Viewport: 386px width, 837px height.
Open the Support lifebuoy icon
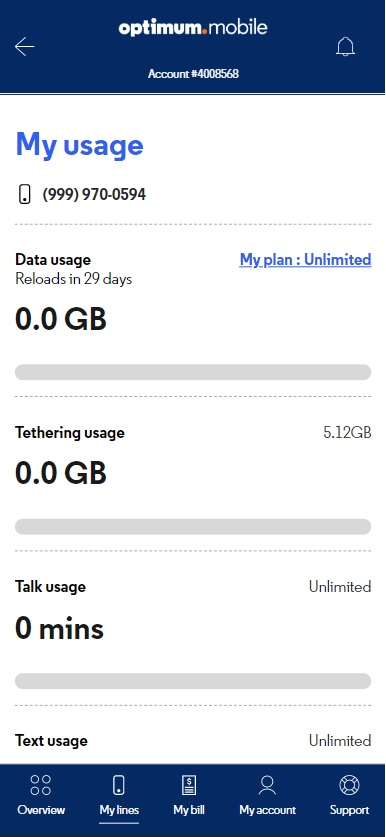[349, 785]
